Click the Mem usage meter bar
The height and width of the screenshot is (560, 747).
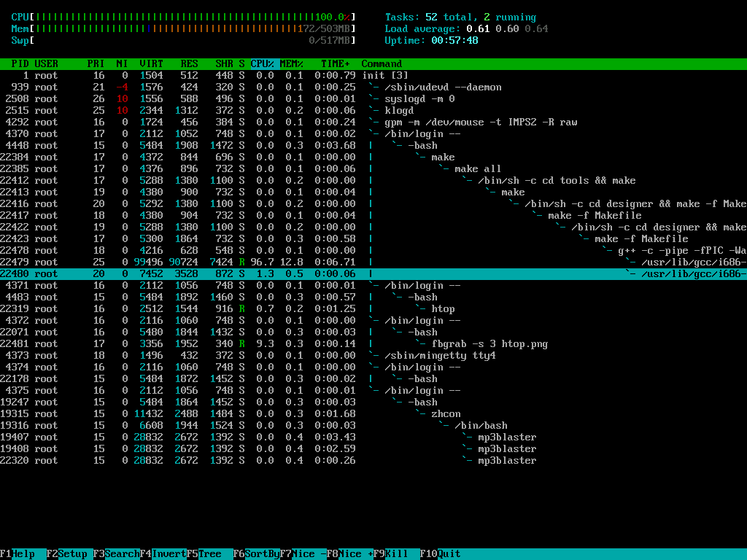click(183, 28)
